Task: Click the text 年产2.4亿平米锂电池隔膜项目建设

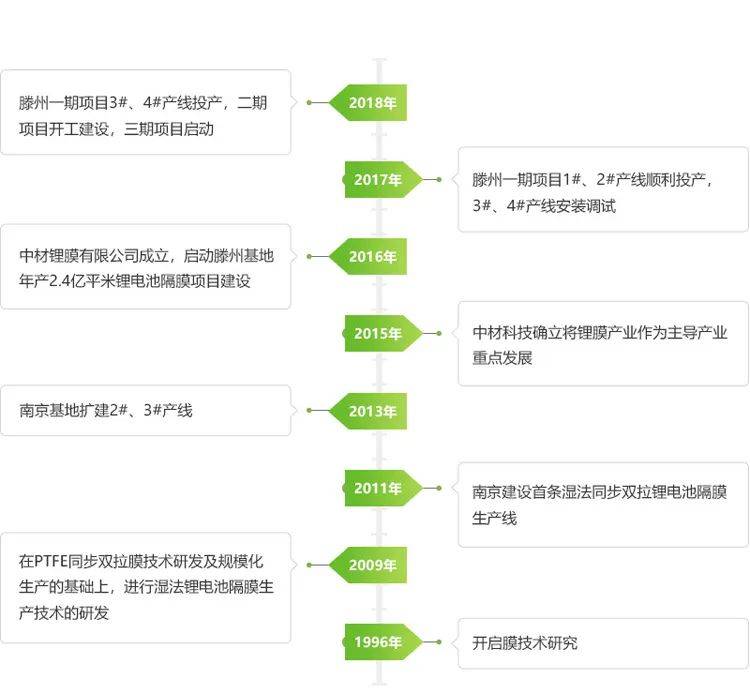Action: click(135, 281)
